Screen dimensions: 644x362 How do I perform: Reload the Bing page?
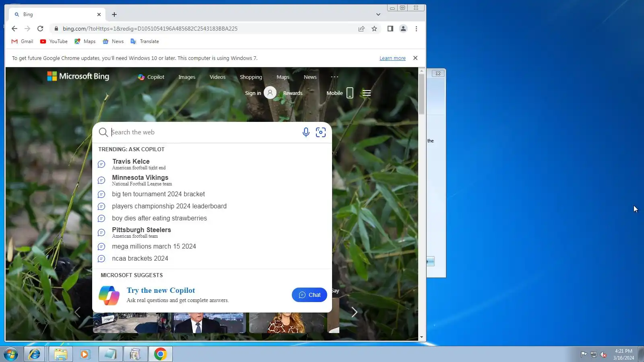click(x=40, y=29)
